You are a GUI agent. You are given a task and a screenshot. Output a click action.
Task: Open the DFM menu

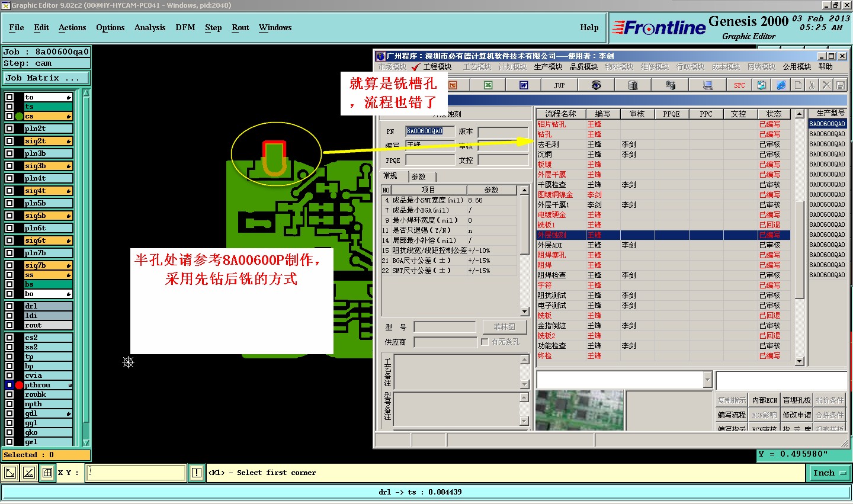pos(185,27)
